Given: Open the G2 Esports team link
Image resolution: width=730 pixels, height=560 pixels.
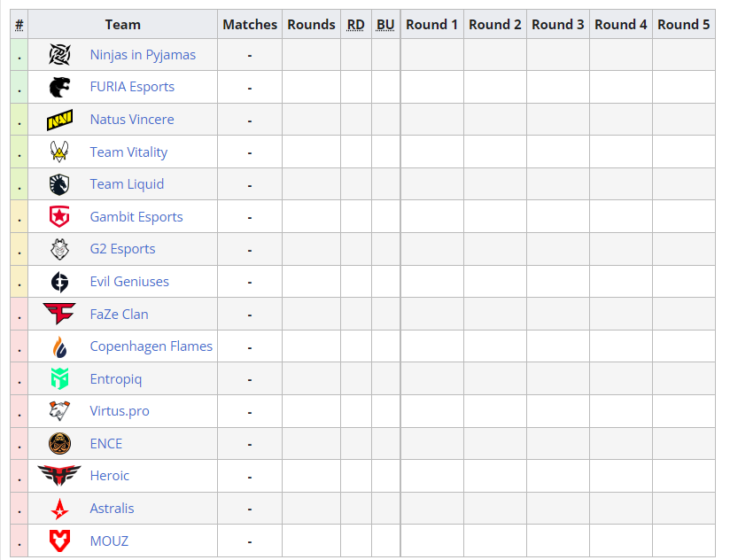Looking at the screenshot, I should coord(122,249).
